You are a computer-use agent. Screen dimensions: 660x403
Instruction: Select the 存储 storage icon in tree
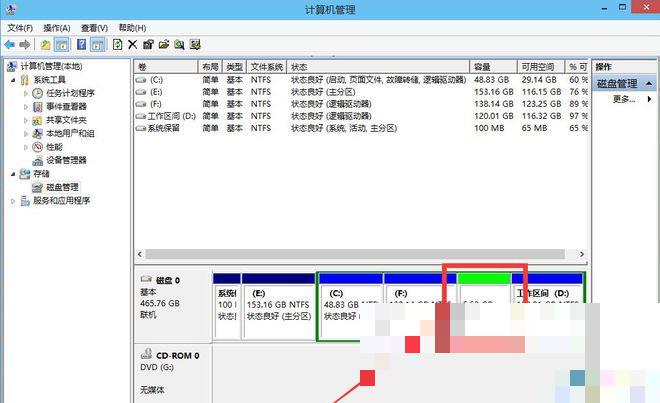[25, 173]
